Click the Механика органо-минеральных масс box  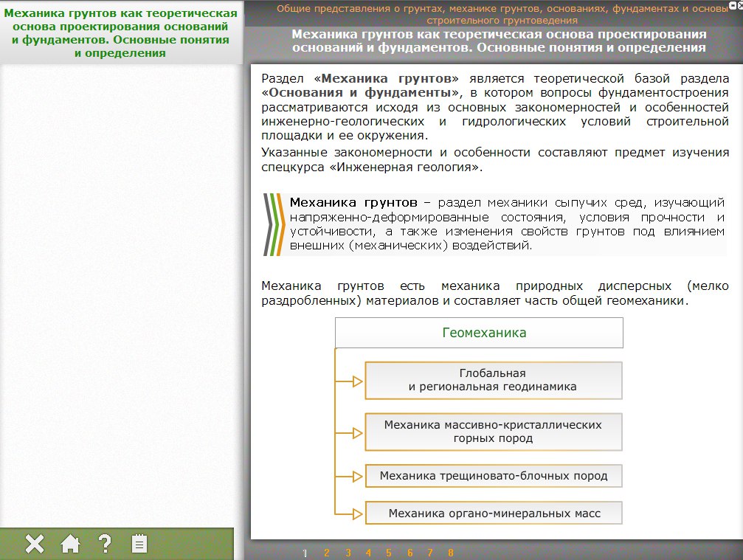pyautogui.click(x=493, y=513)
